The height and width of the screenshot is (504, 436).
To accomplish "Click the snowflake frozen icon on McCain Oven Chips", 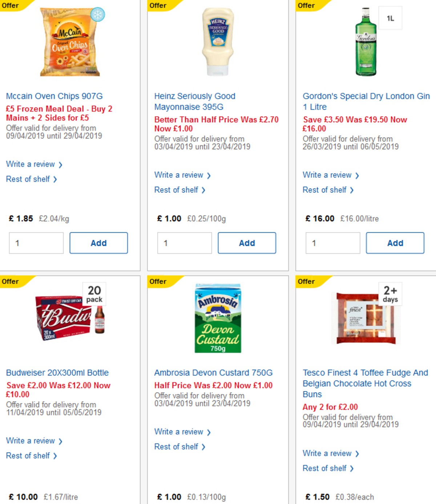I will tap(98, 13).
